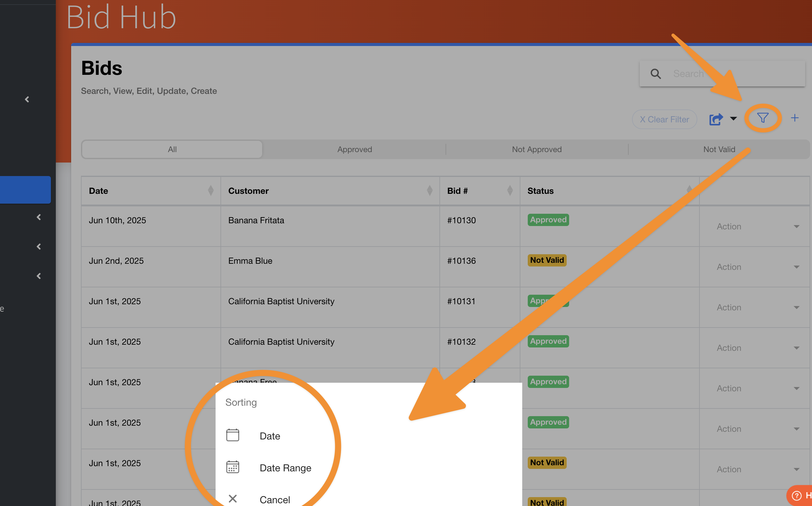Click Approved badge for Banana Fritata

(548, 220)
